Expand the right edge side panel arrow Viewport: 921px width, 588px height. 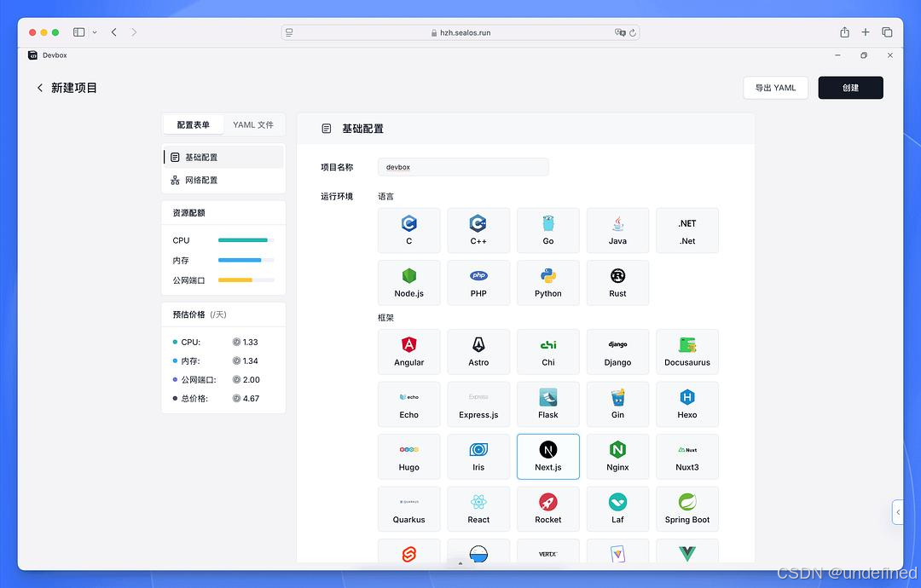pos(897,512)
